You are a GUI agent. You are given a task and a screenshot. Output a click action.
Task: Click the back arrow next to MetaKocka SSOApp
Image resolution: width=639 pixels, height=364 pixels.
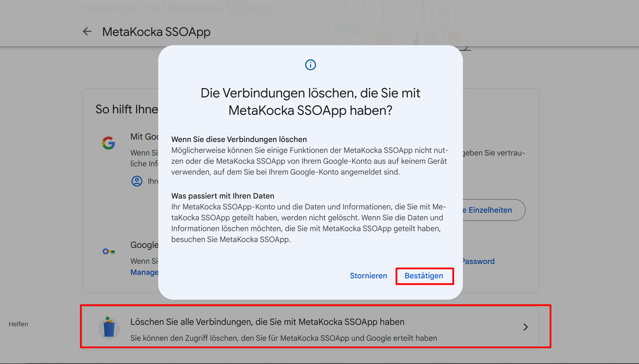point(87,32)
